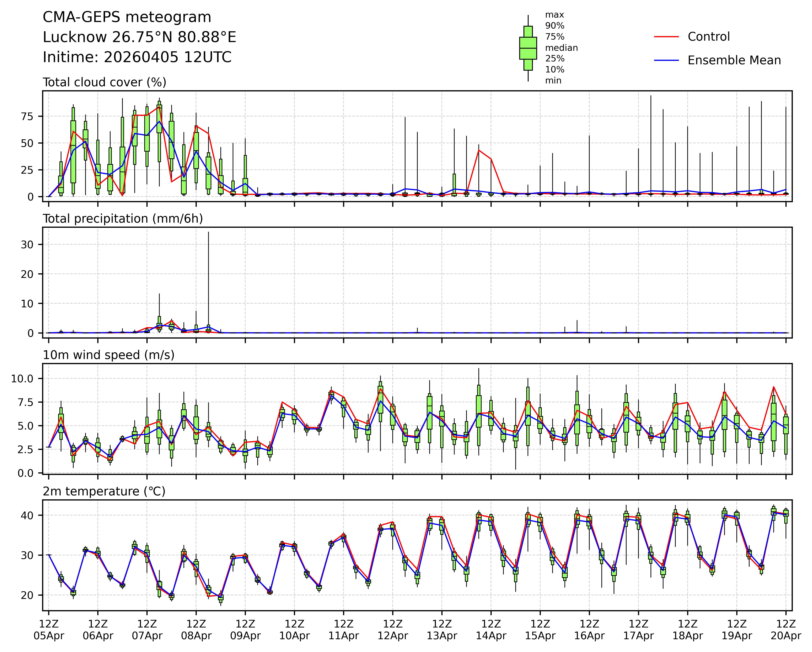Screen dimensions: 812x652
Task: Click the green box-plot legend icon
Action: (528, 48)
